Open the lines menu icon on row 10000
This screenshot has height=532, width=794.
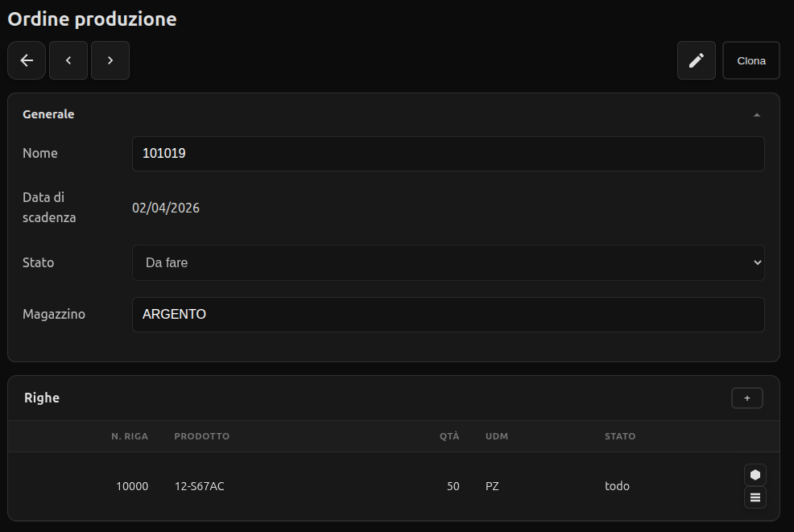tap(755, 497)
